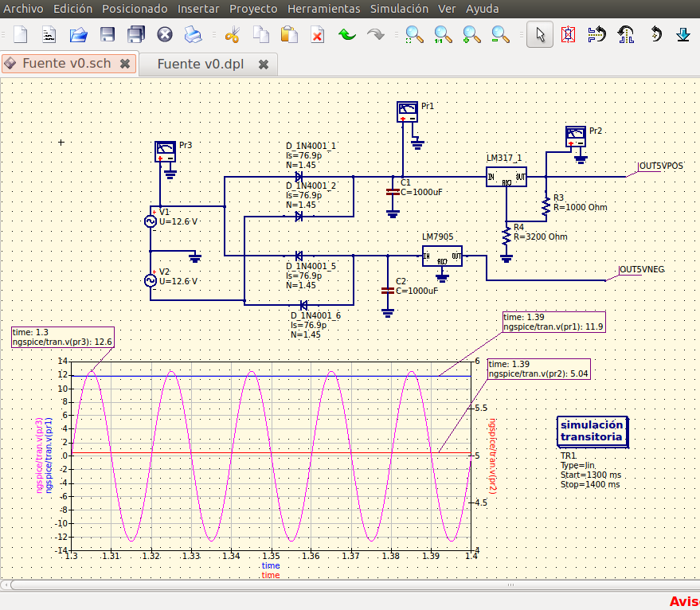The image size is (700, 610).
Task: Open the Edición menu
Action: click(x=72, y=9)
